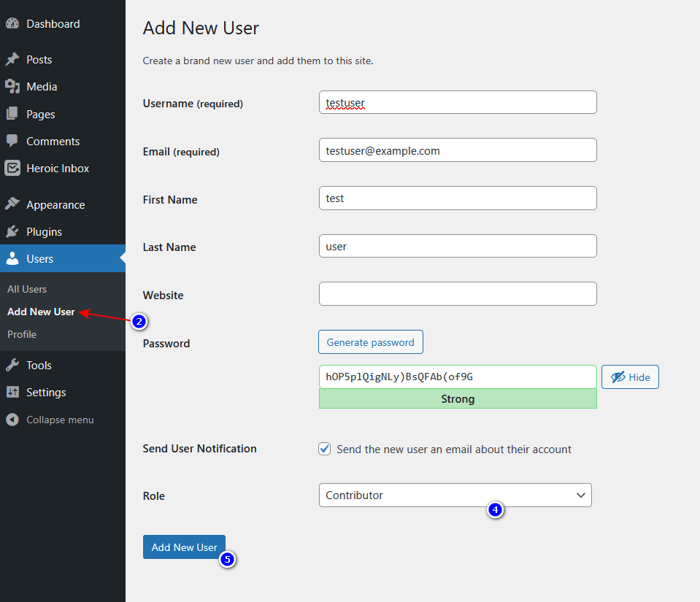Focus the First Name input field

tap(458, 198)
